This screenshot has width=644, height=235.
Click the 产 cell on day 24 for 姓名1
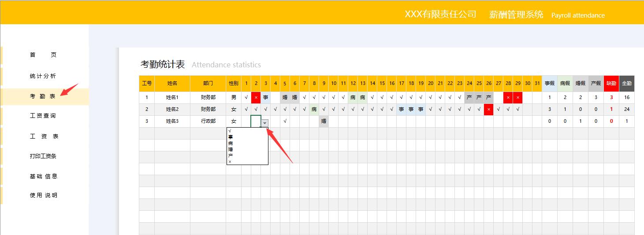469,97
